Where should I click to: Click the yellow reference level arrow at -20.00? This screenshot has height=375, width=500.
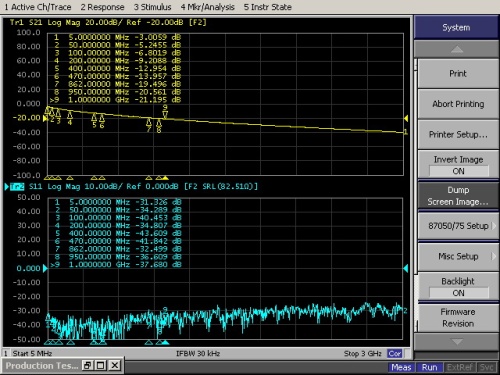click(x=45, y=118)
